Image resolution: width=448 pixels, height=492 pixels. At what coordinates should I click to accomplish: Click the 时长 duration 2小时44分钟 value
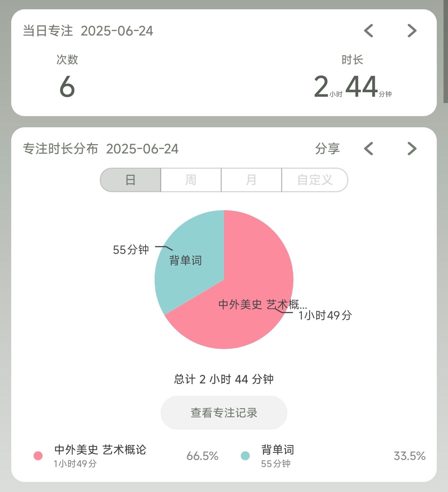point(352,87)
